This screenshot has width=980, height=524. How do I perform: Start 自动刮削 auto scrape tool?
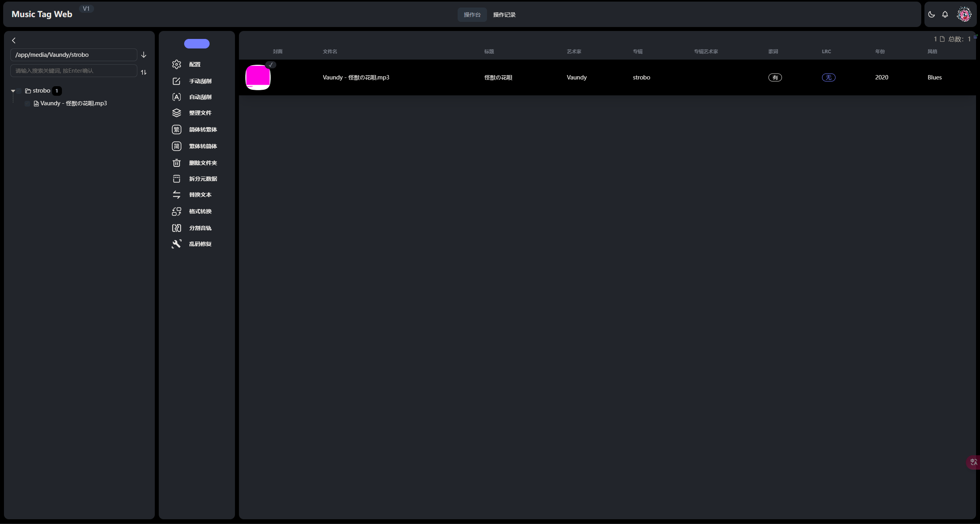click(x=177, y=97)
